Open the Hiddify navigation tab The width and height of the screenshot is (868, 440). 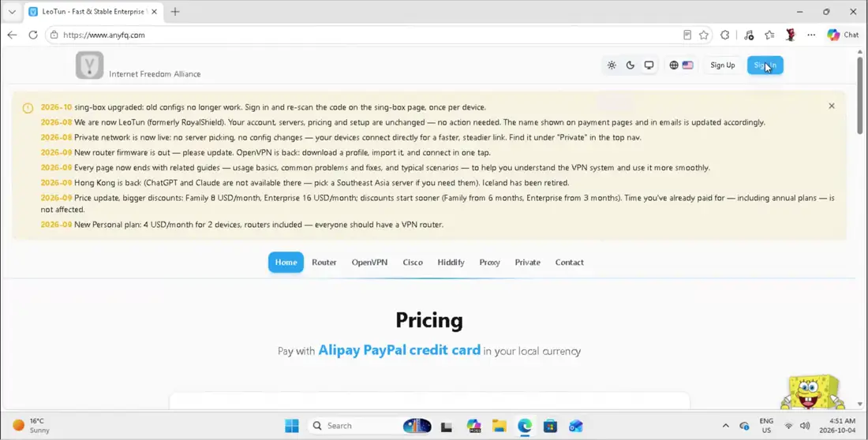pyautogui.click(x=451, y=263)
